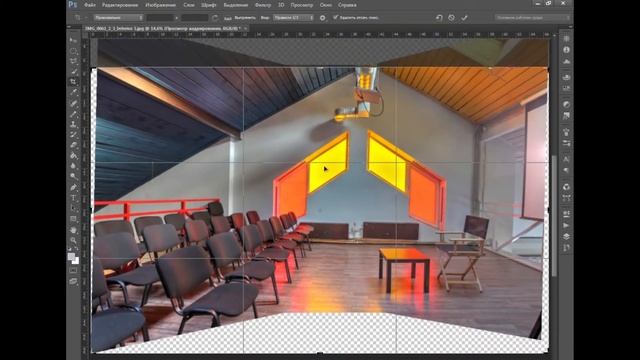Open the Справка menu
The image size is (640, 360).
pos(347,5)
